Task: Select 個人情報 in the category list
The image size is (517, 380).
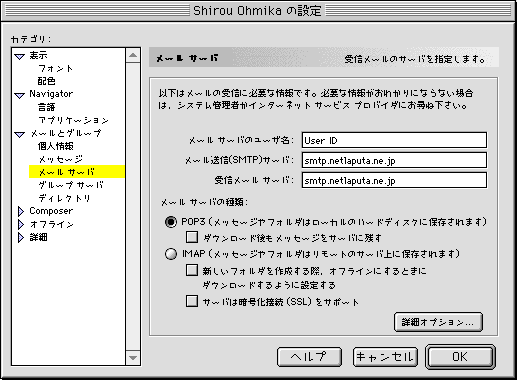Action: coord(56,146)
